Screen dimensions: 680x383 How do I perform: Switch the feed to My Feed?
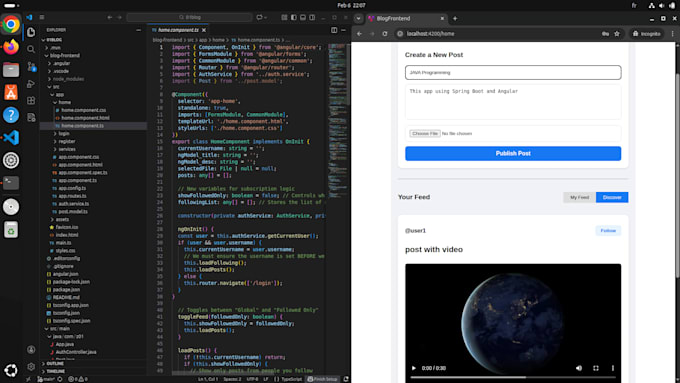tap(579, 197)
